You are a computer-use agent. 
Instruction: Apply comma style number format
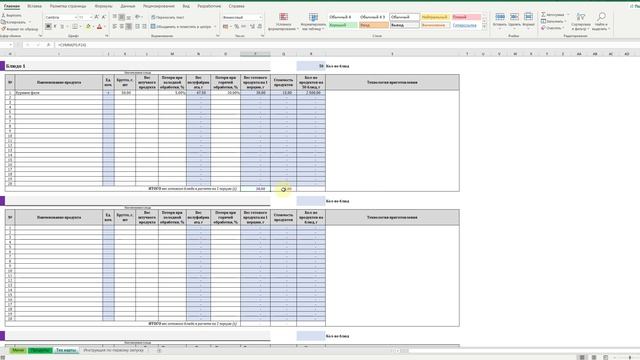[x=243, y=27]
